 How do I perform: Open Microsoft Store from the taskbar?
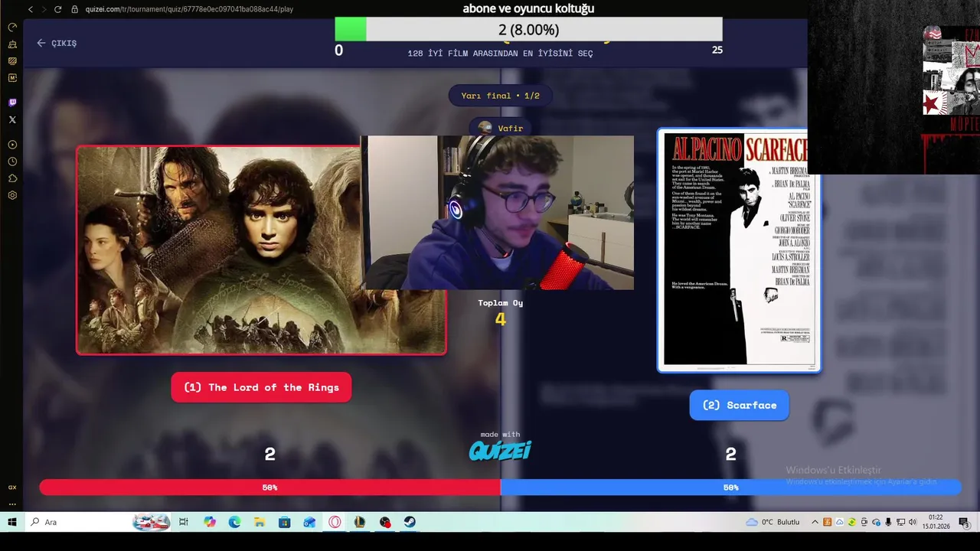(285, 522)
